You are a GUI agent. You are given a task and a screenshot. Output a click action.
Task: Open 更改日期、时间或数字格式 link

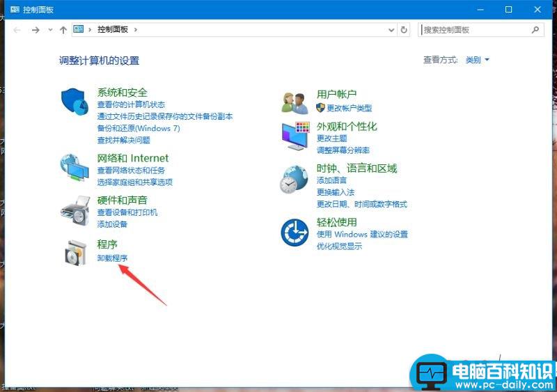362,204
